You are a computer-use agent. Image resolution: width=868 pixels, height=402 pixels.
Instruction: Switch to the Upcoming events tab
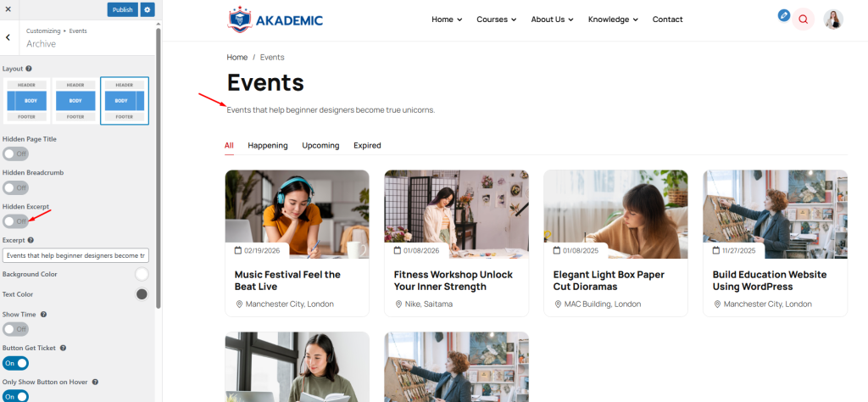[320, 146]
